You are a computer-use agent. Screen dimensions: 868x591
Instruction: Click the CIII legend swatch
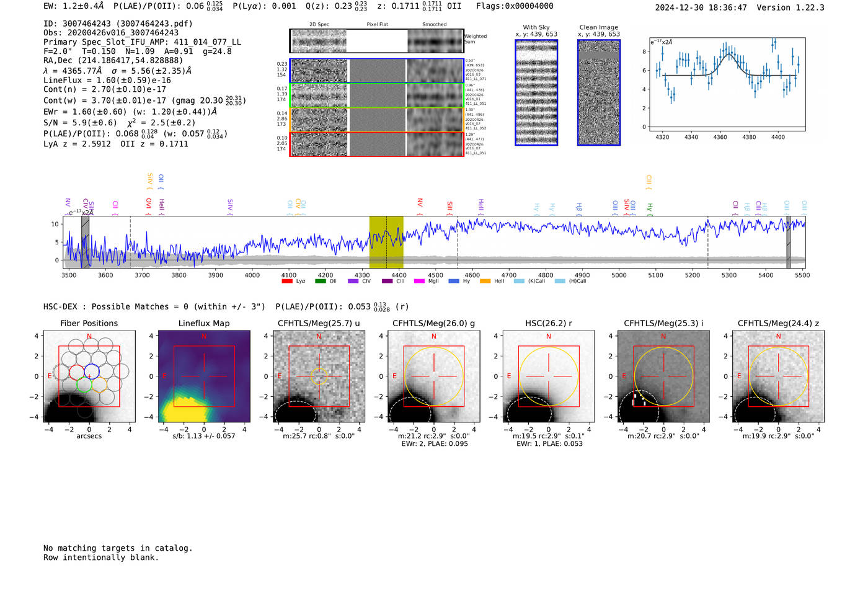pyautogui.click(x=387, y=281)
